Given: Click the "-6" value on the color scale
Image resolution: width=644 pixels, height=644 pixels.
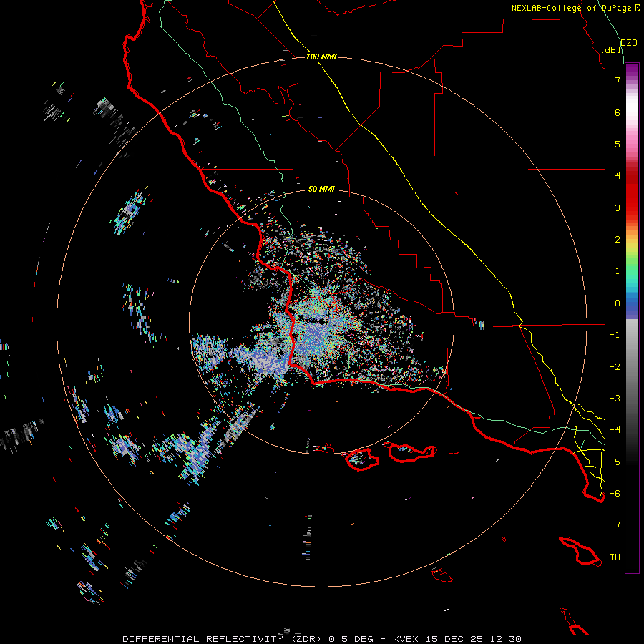Looking at the screenshot, I should coord(615,494).
